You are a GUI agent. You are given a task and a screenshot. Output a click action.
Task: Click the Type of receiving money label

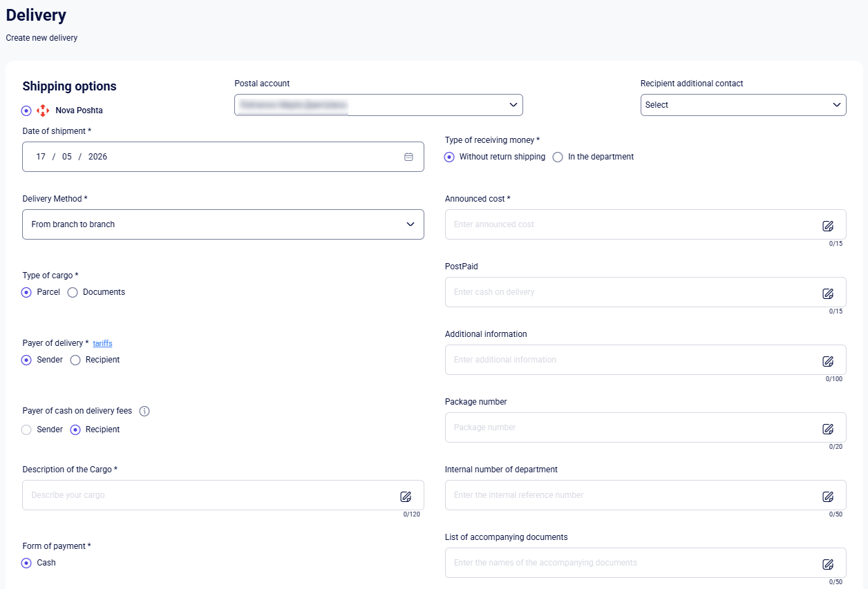(x=492, y=140)
